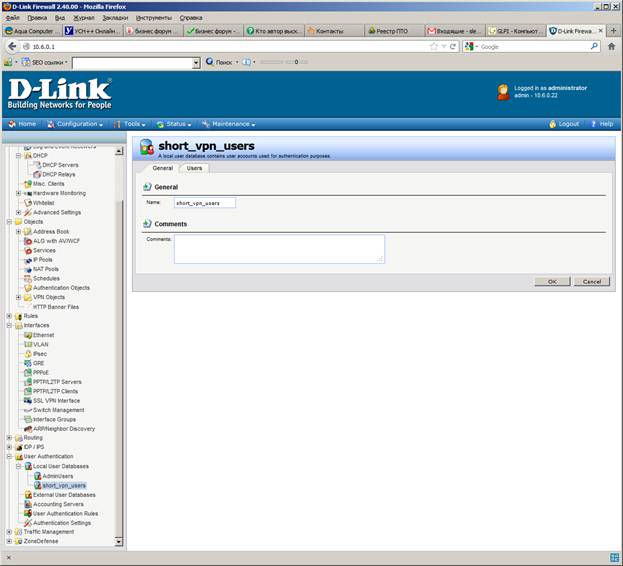The height and width of the screenshot is (566, 623).
Task: Open the SSL VPN Interface icon
Action: (x=28, y=401)
